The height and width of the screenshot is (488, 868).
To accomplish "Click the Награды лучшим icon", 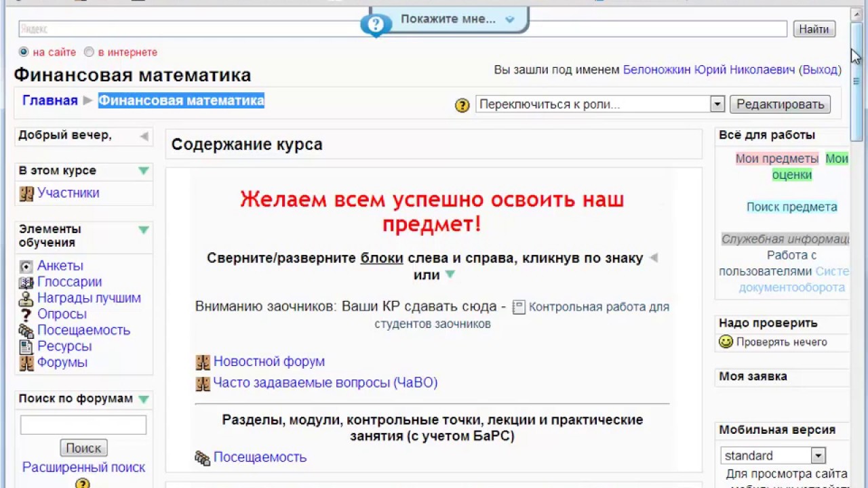I will [26, 299].
